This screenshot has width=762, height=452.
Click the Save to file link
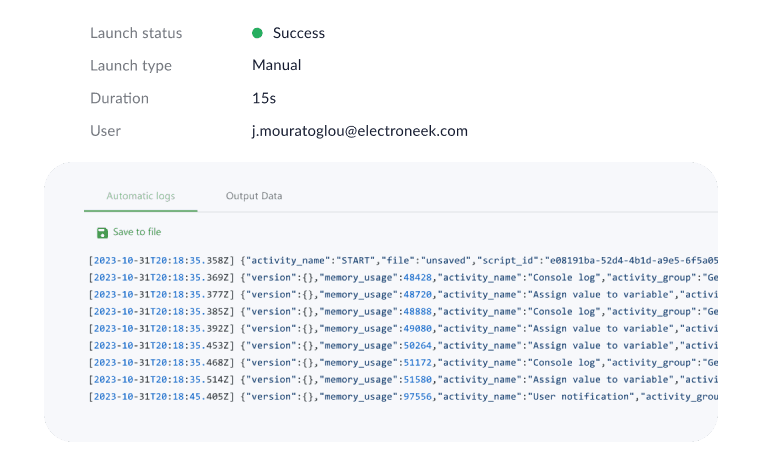[137, 232]
